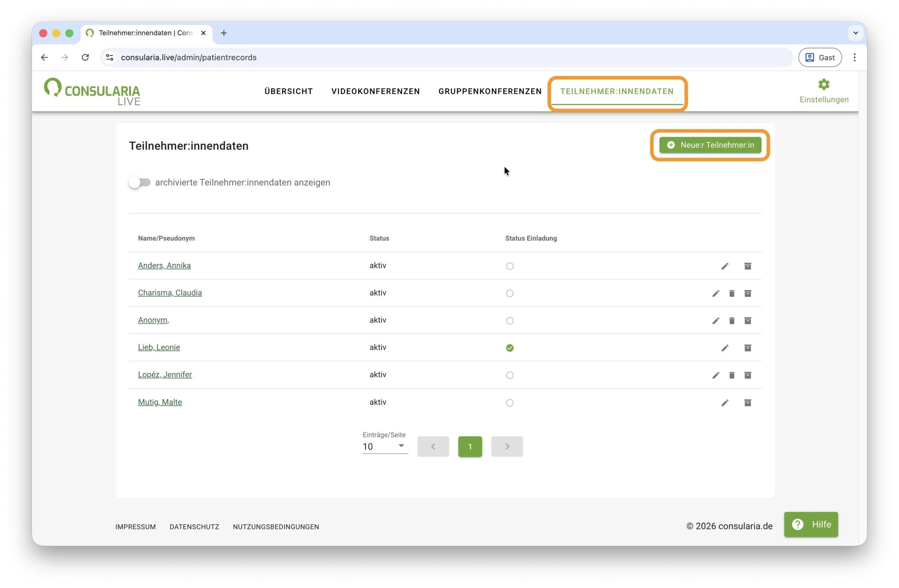Reload the page with browser refresh icon

pyautogui.click(x=85, y=58)
